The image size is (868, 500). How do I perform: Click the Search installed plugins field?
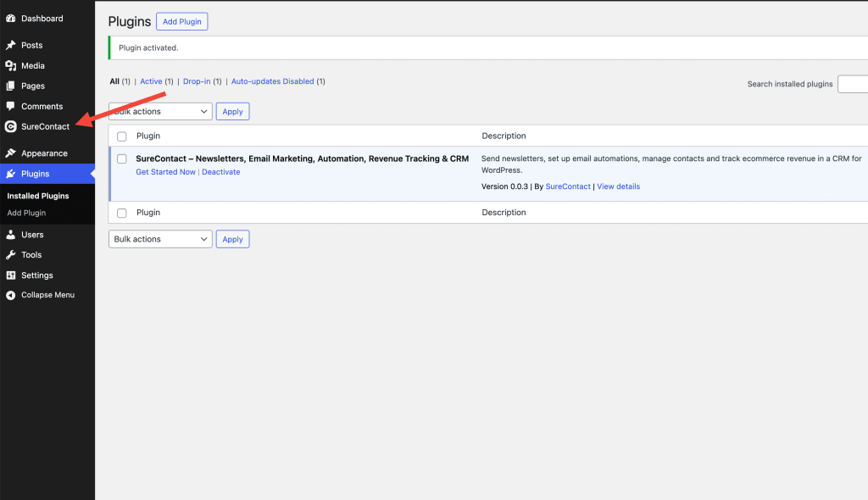[852, 84]
